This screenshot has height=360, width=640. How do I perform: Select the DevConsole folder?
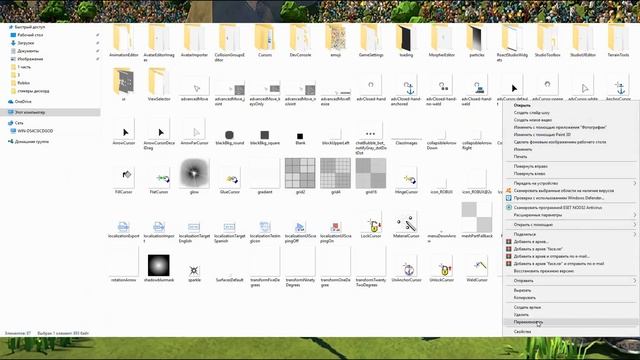pyautogui.click(x=300, y=41)
